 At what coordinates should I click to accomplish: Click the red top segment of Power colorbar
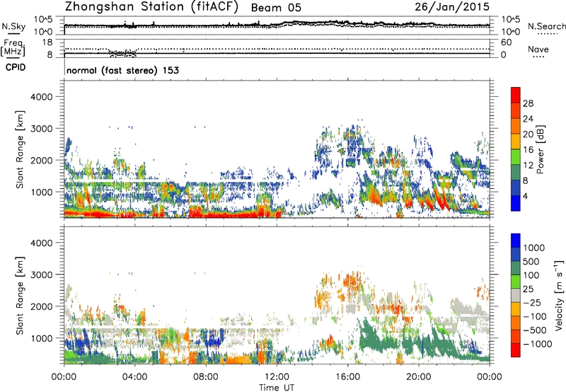pos(516,95)
